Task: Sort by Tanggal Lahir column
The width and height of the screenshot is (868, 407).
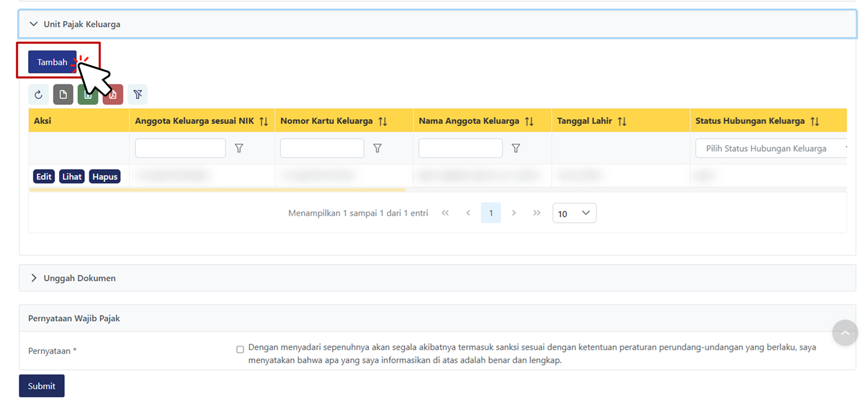Action: [622, 121]
